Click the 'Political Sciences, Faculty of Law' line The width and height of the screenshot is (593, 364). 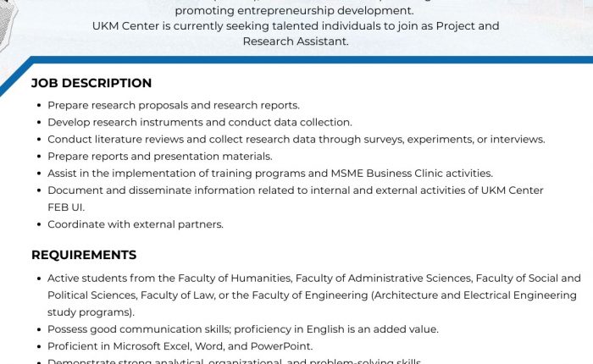tap(312, 295)
